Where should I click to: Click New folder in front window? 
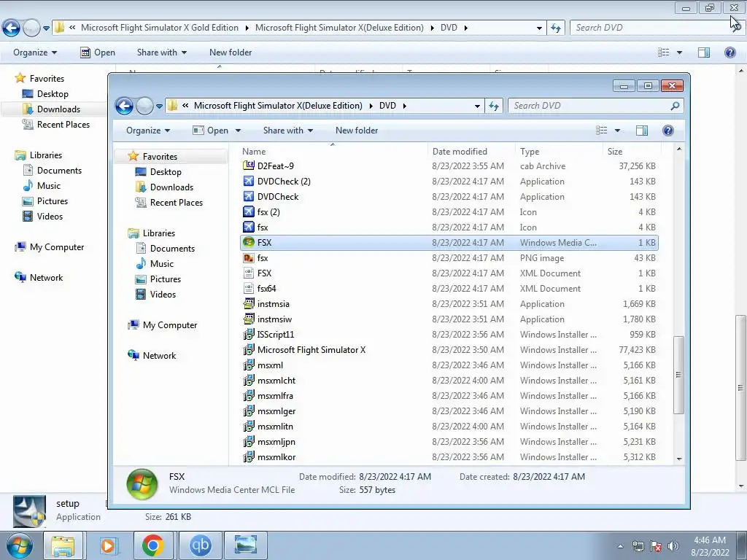click(356, 131)
